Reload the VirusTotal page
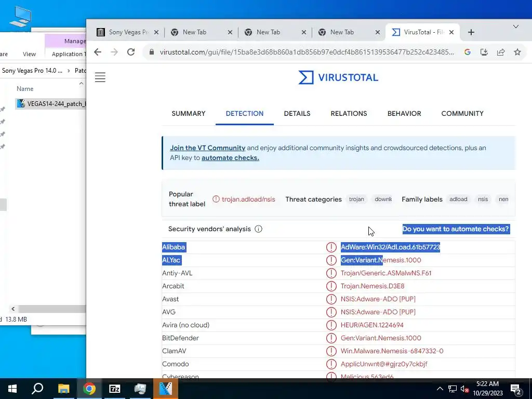This screenshot has height=399, width=532. [x=131, y=52]
